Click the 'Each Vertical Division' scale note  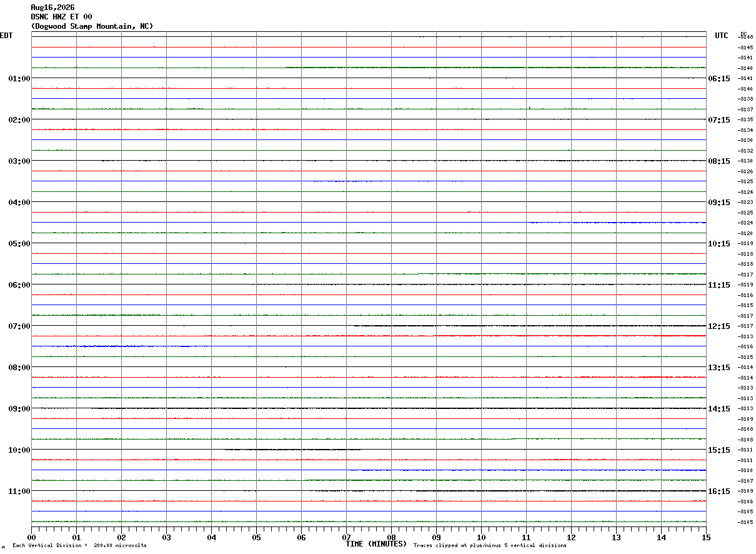(79, 546)
